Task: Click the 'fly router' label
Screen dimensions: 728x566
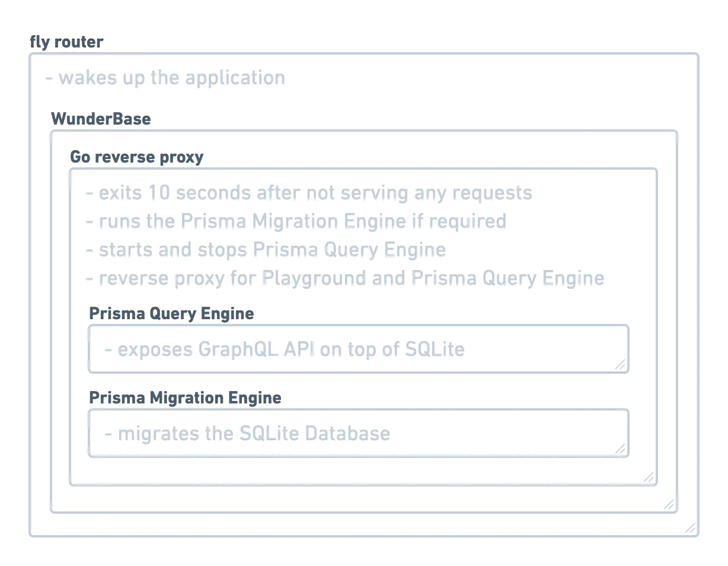Action: point(66,42)
